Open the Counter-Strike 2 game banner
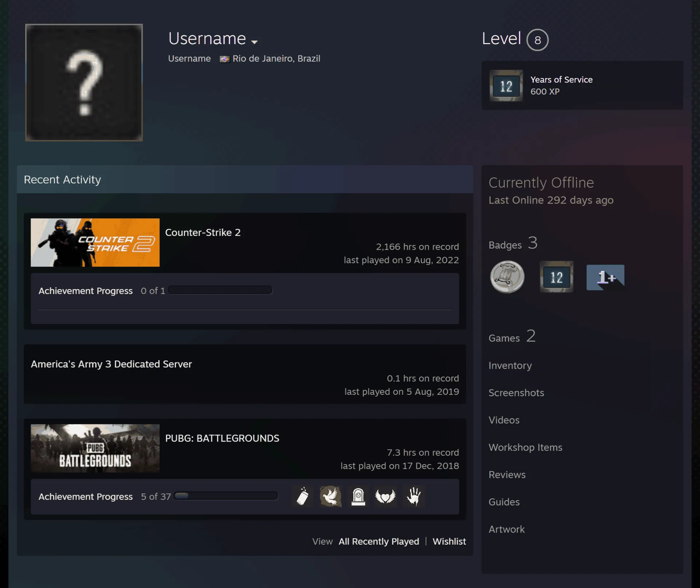This screenshot has height=588, width=700. pos(95,242)
